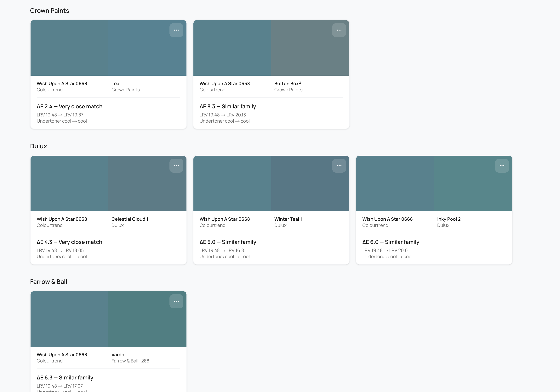This screenshot has height=392, width=560.
Task: Open the ellipsis menu in the Farrow & Ball card
Action: [176, 301]
